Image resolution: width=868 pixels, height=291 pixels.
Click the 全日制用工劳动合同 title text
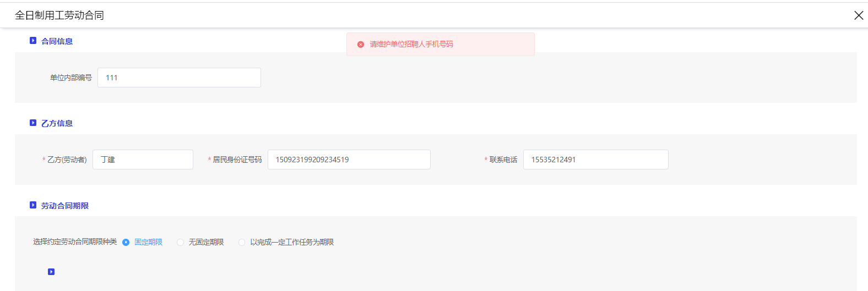click(59, 15)
